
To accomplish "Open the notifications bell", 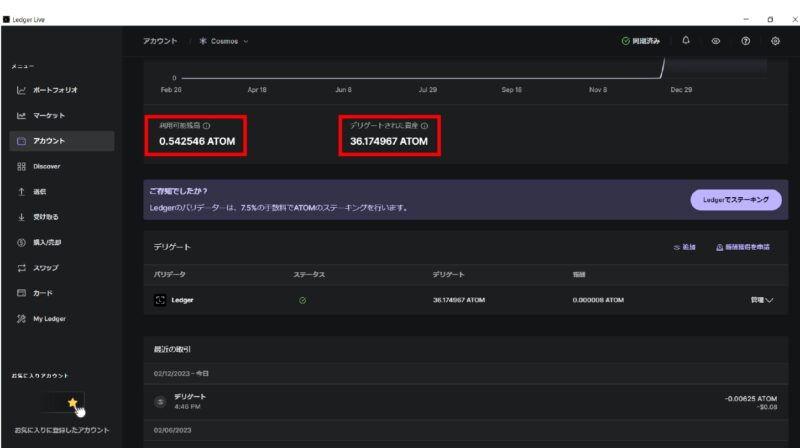I will [686, 41].
